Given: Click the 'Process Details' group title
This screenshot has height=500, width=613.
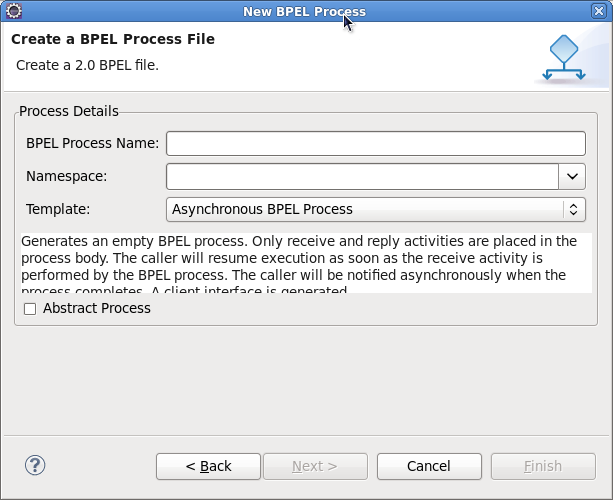Looking at the screenshot, I should pyautogui.click(x=69, y=111).
